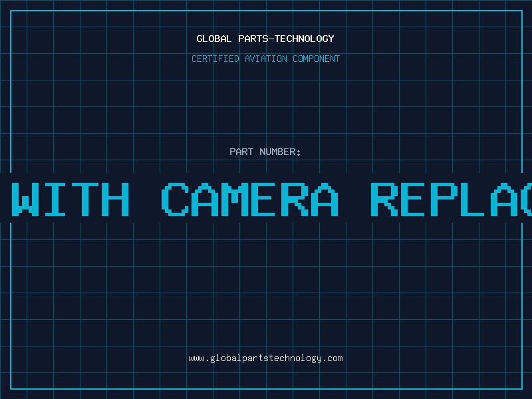Screen dimensions: 532x399
Task: Click the www prefix of the website address
Action: [x=197, y=358]
